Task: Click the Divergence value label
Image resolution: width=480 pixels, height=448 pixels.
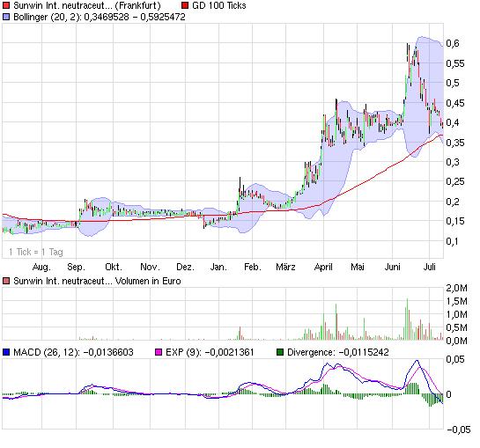Action: 338,352
